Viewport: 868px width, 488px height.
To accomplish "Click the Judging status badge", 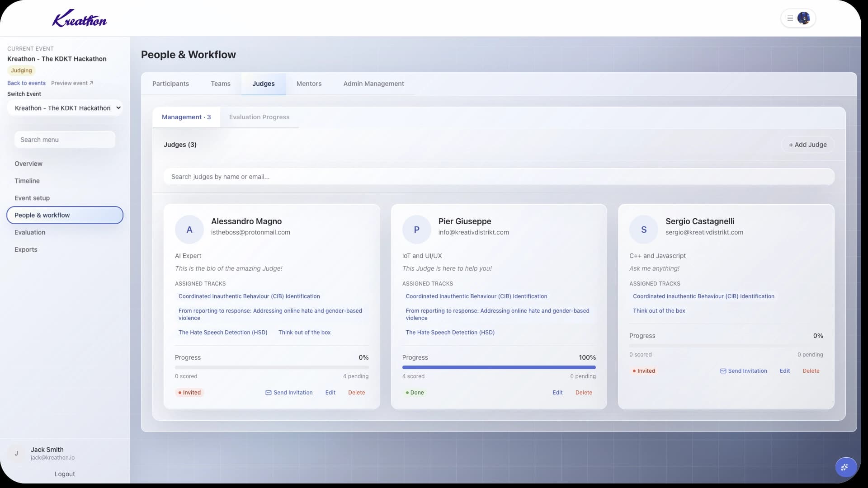I will 21,70.
